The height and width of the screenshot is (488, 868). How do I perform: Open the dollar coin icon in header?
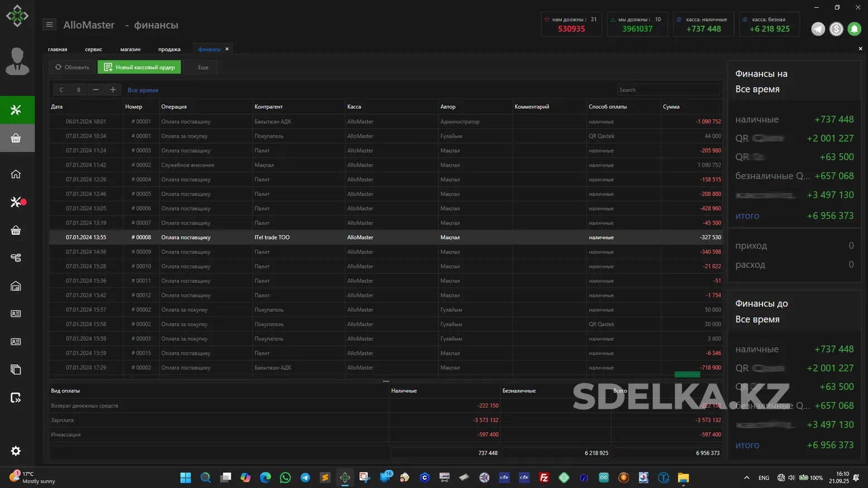[836, 29]
